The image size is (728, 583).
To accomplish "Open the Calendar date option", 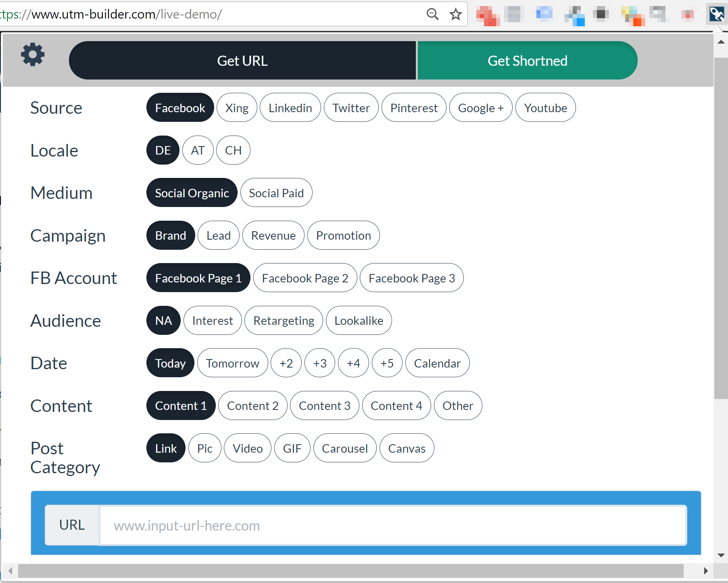I will [x=437, y=363].
